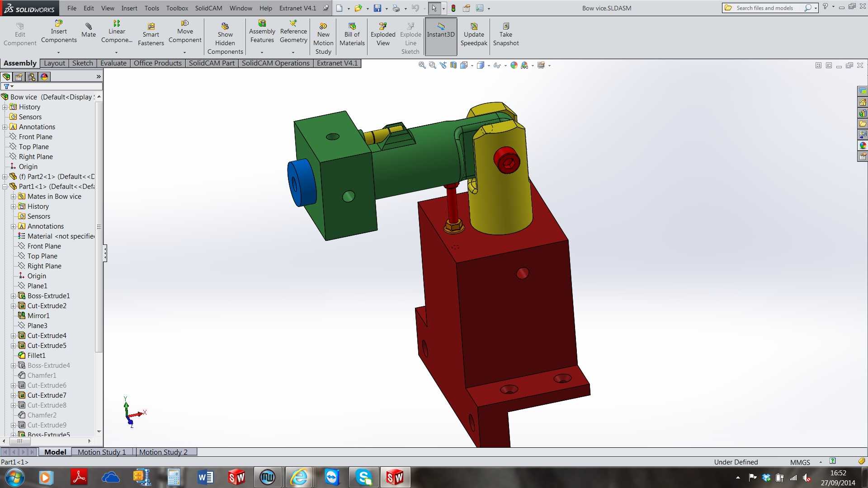Open the Reference Geometry dropdown arrow
This screenshot has height=488, width=868.
pos(293,52)
